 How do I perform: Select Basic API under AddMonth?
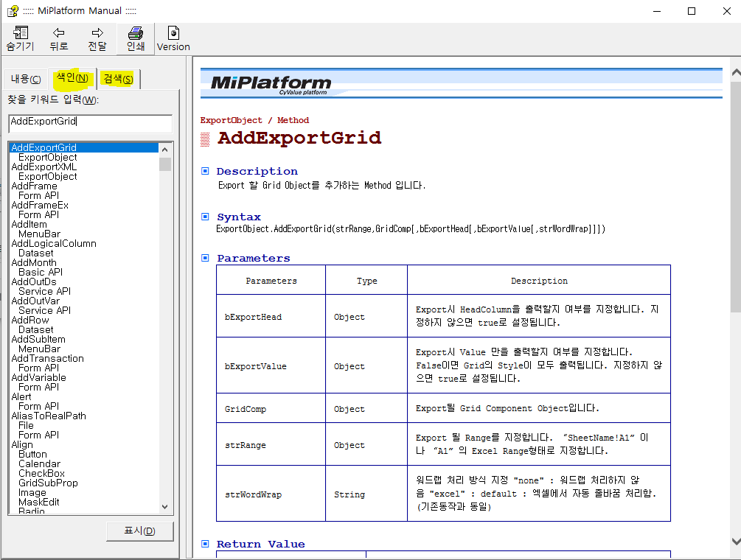[40, 273]
